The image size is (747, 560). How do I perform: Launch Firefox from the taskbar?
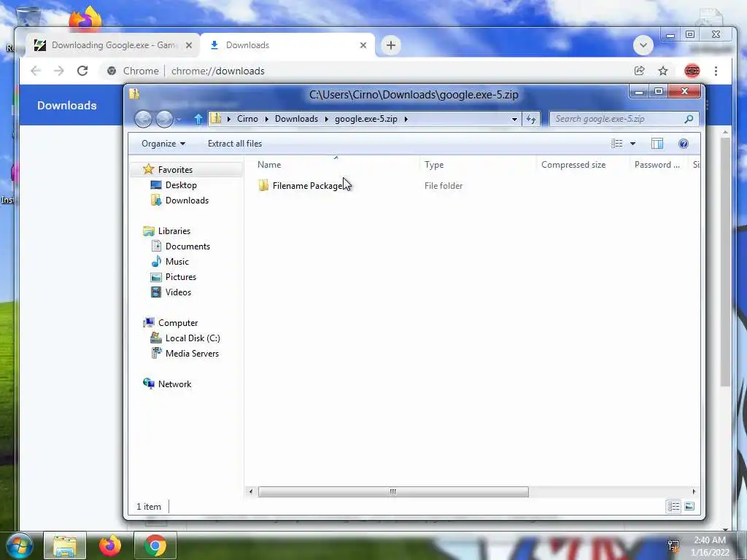tap(110, 545)
